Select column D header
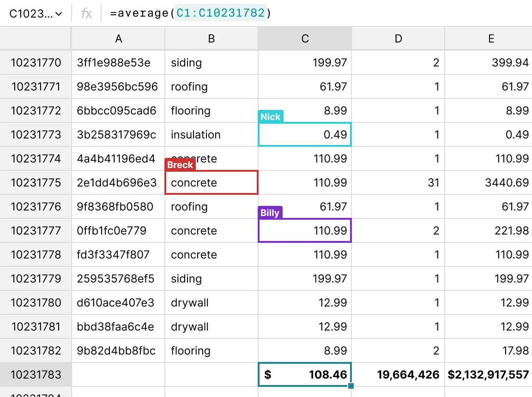532x397 pixels. pyautogui.click(x=398, y=39)
